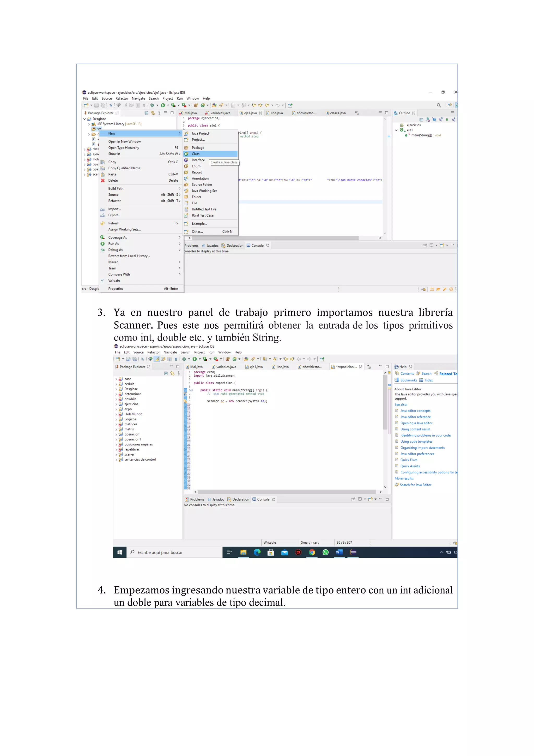Viewport: 534px width, 756px height.
Task: Toggle Link with Editor in lower Package Explorer
Action: 172,373
